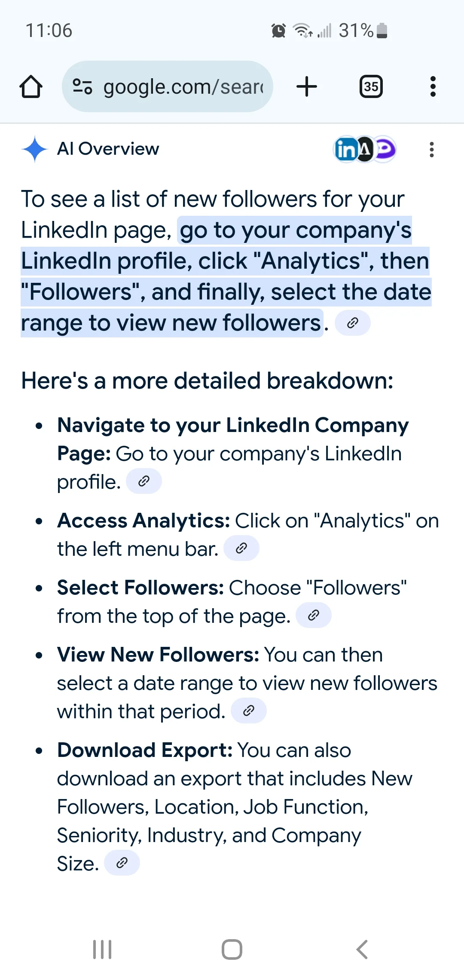
Task: Tap the highlighted summary text 'go to your company's'
Action: tap(295, 230)
